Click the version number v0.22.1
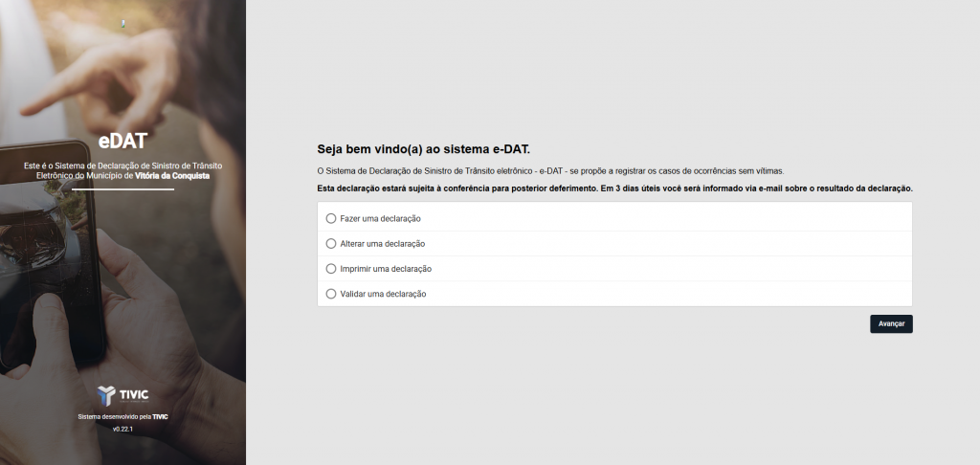Image resolution: width=980 pixels, height=465 pixels. click(122, 430)
